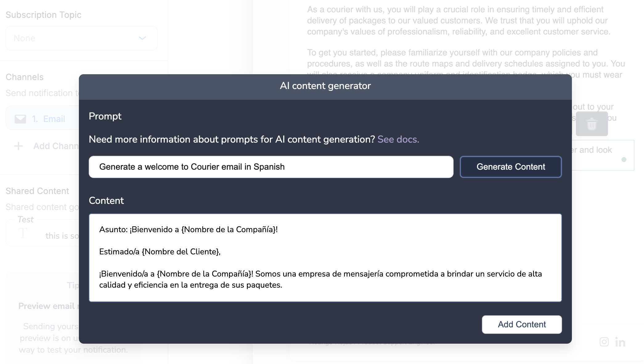
Task: Select the Test shared content block text
Action: (62, 236)
